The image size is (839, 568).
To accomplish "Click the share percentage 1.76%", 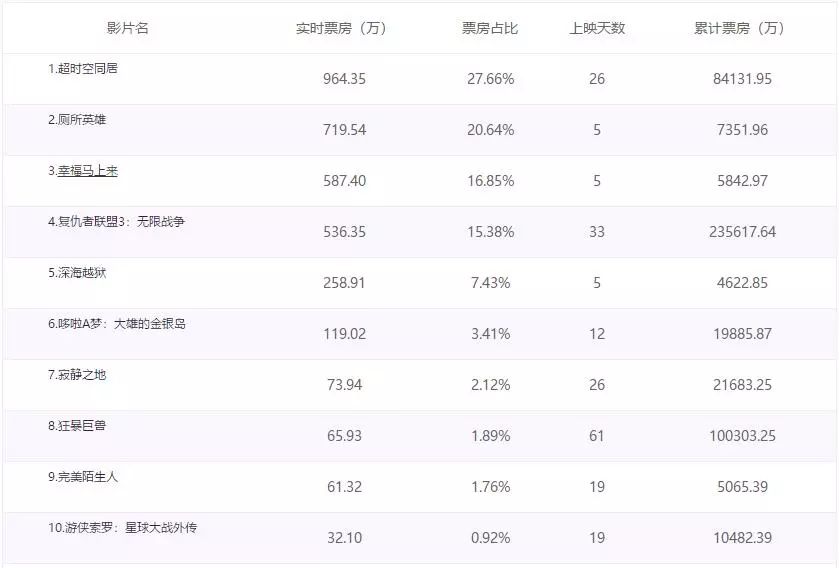I will point(491,487).
